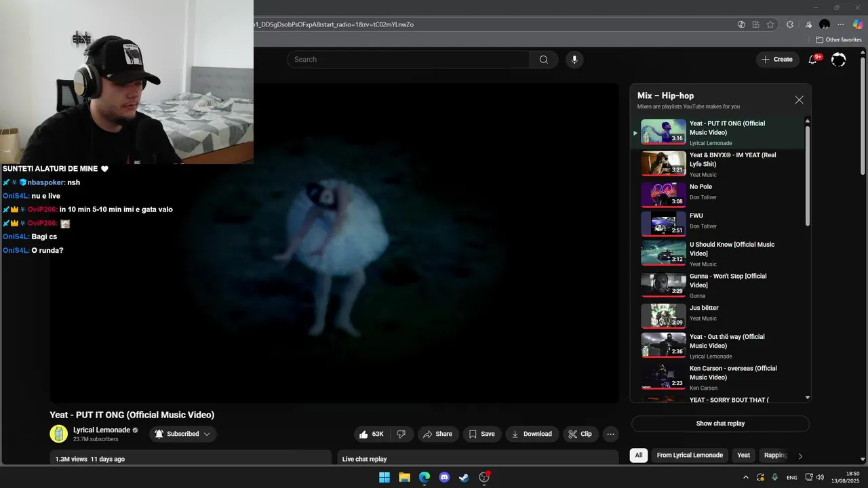
Task: Click the taskbar microphone tray icon
Action: (x=774, y=477)
